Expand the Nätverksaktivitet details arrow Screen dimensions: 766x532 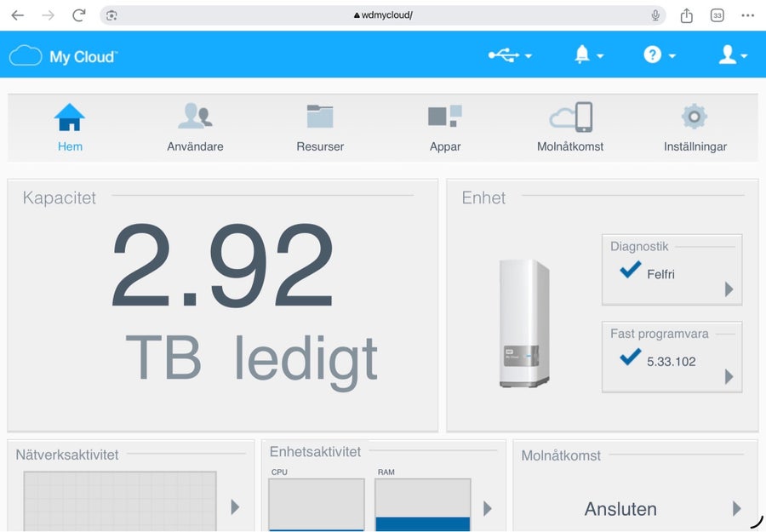point(235,506)
